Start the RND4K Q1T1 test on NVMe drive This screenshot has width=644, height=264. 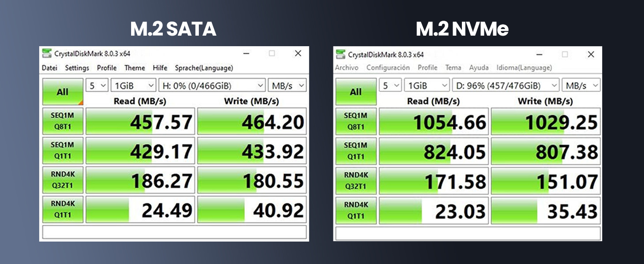(355, 209)
